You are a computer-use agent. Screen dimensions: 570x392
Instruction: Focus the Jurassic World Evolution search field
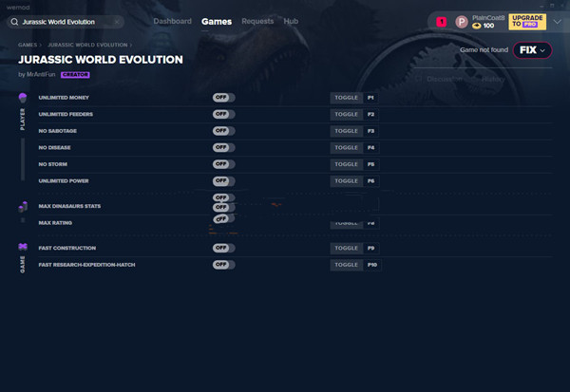(66, 22)
